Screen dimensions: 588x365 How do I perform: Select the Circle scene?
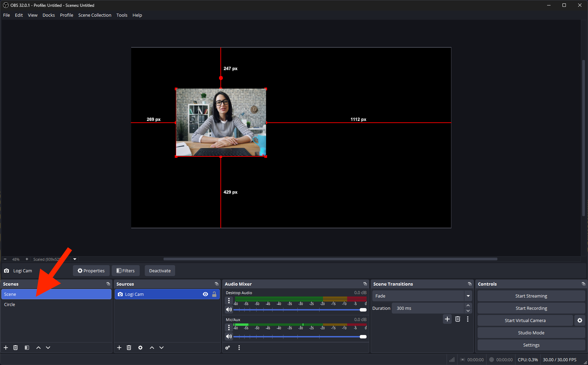point(10,304)
